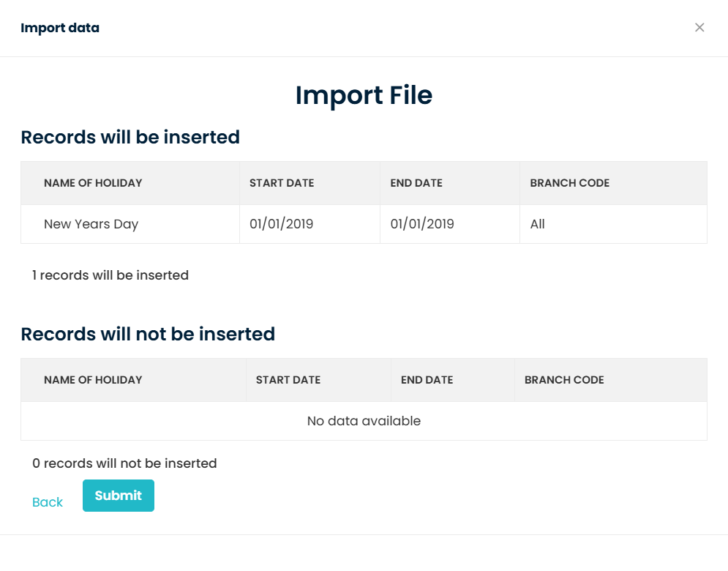728x571 pixels.
Task: Go Back to the previous step
Action: click(48, 502)
